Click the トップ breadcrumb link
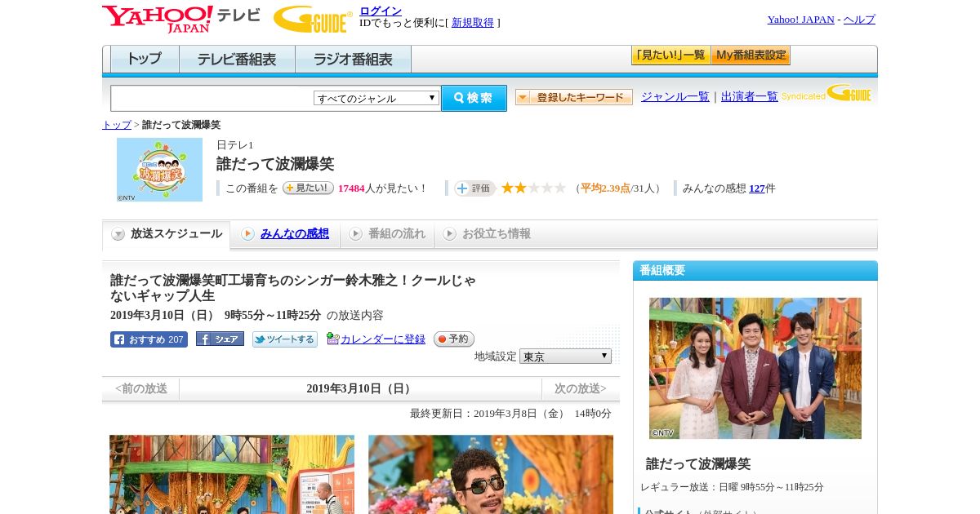This screenshot has height=514, width=980. (117, 125)
